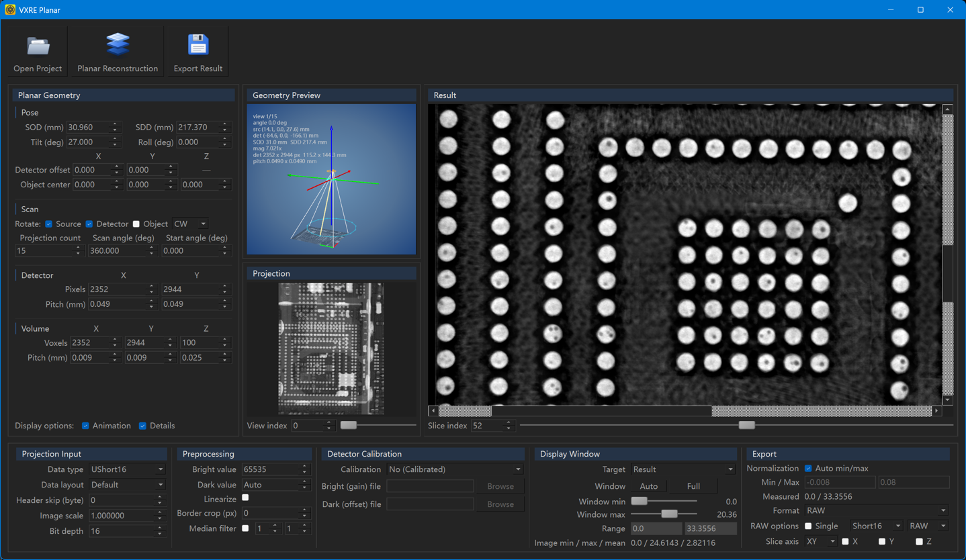The image size is (966, 560).
Task: Click VXRE Planar app icon in title bar
Action: coord(10,9)
